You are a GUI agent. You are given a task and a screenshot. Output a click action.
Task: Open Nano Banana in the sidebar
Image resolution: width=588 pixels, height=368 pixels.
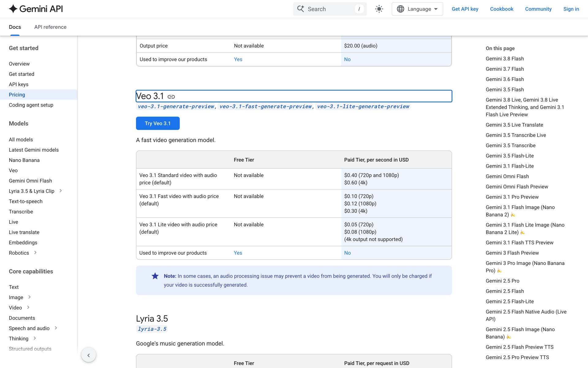(24, 160)
